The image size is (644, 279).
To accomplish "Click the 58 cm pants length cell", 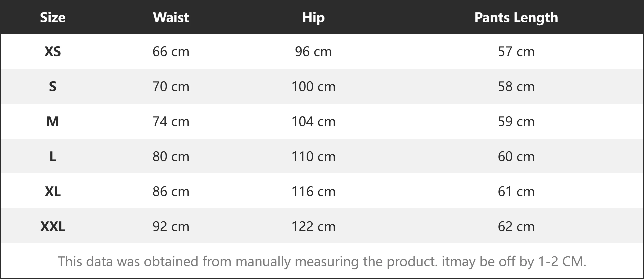I will (516, 87).
